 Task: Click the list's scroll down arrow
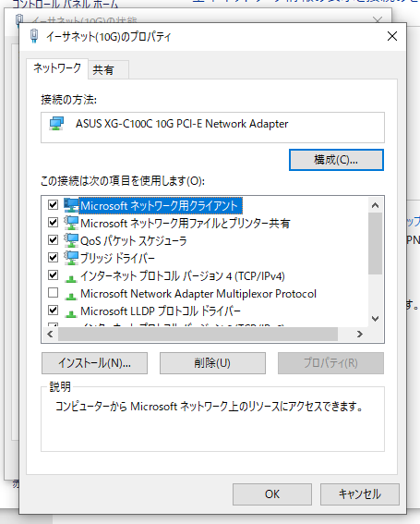(376, 319)
